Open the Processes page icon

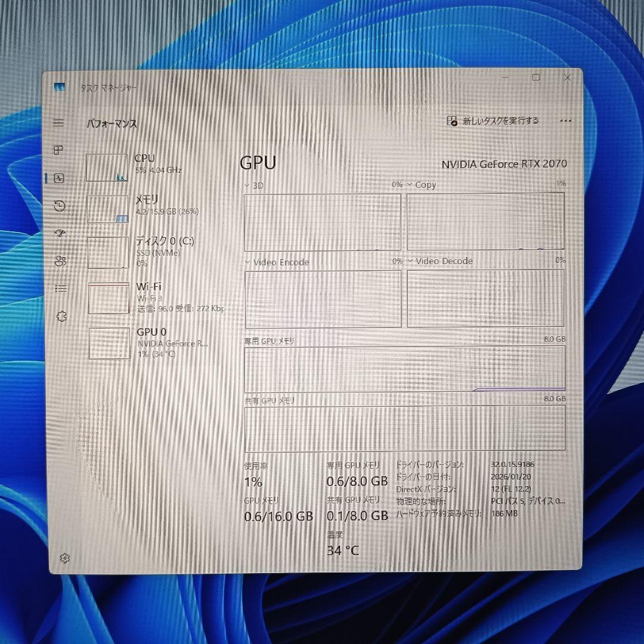click(x=58, y=150)
